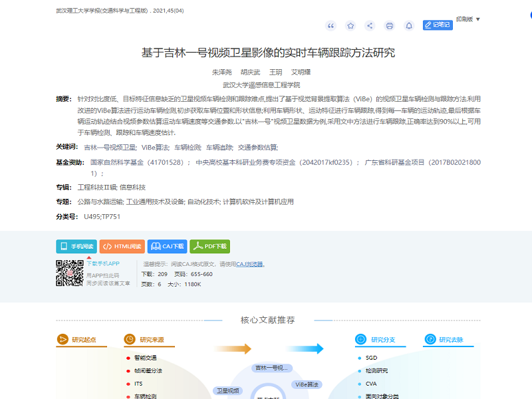
Task: Open HTML阅读 to read online
Action: (x=122, y=246)
